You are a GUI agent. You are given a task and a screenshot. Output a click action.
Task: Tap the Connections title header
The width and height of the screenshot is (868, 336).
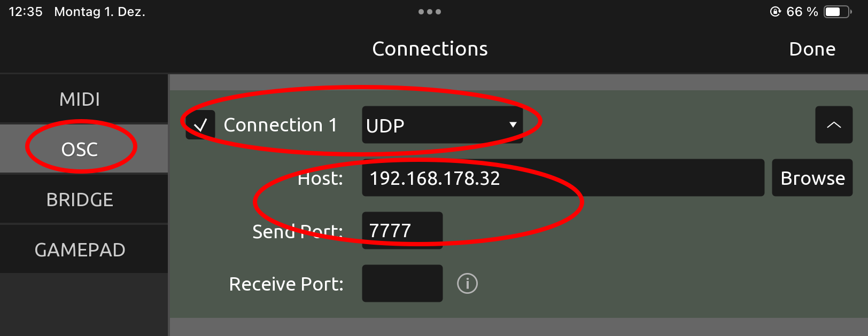pos(430,49)
